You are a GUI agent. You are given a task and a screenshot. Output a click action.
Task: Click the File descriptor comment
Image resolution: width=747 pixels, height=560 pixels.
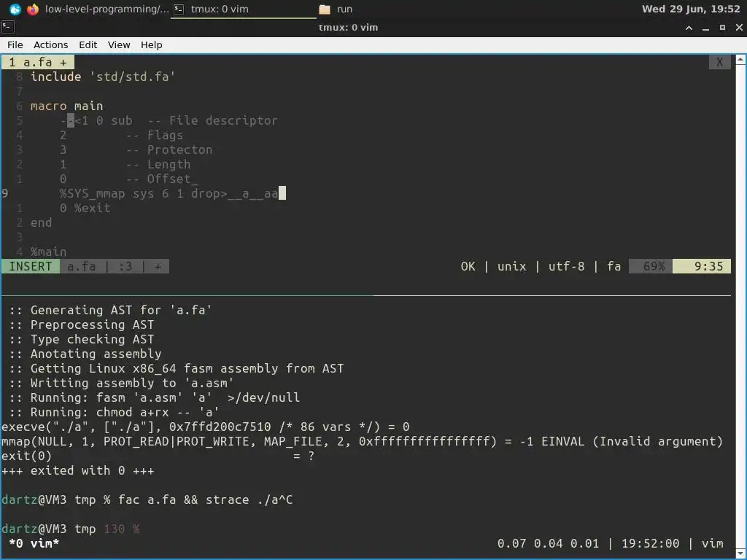coord(212,120)
